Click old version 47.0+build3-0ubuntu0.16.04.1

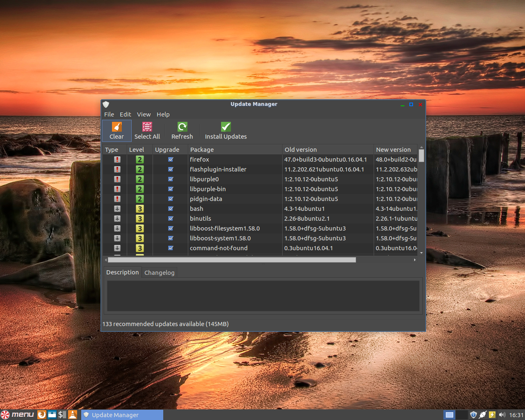tap(326, 160)
